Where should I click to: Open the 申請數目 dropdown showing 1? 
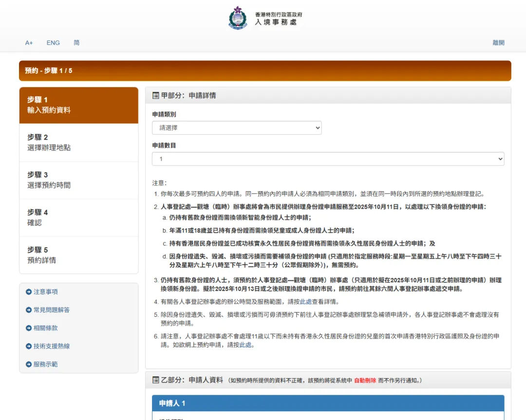click(328, 159)
